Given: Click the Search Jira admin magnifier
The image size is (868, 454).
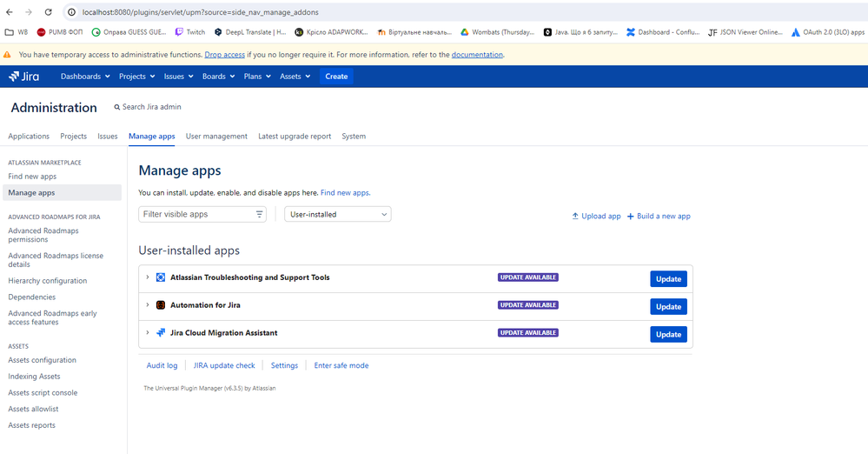Looking at the screenshot, I should tap(116, 107).
